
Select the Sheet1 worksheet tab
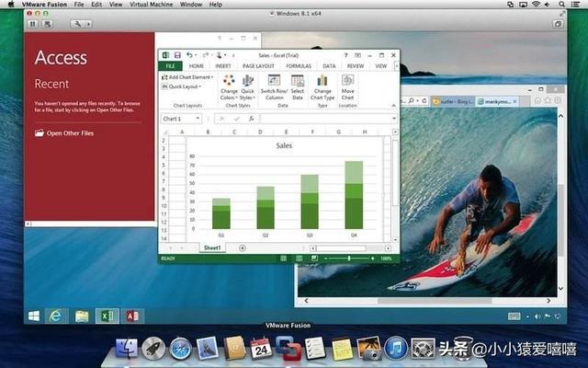pos(212,247)
